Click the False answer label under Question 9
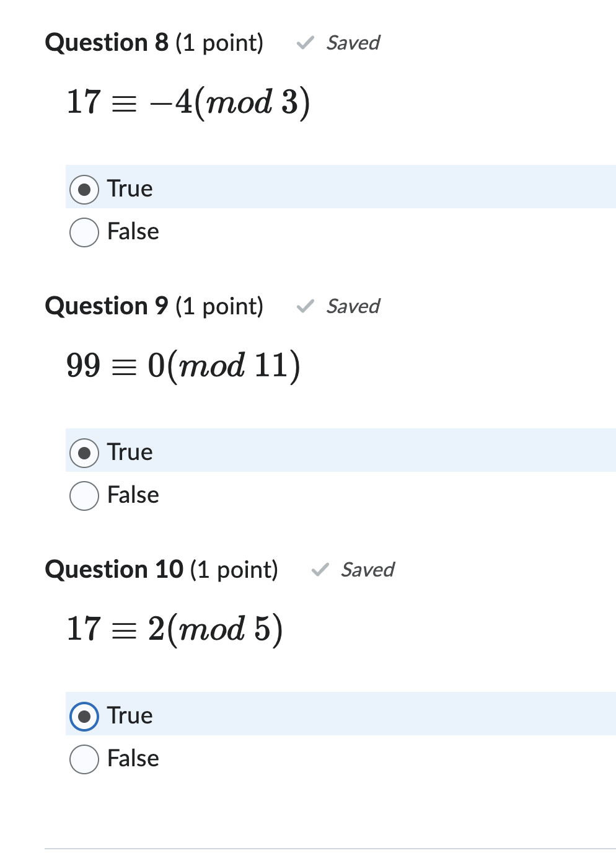The height and width of the screenshot is (858, 616). click(x=133, y=495)
